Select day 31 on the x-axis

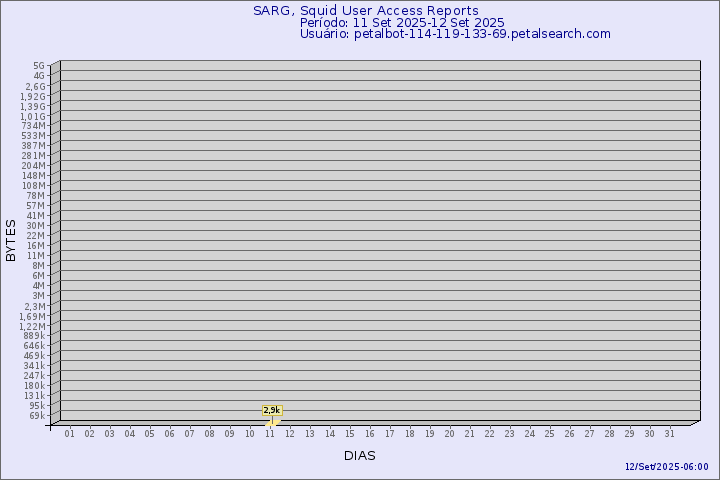(670, 434)
